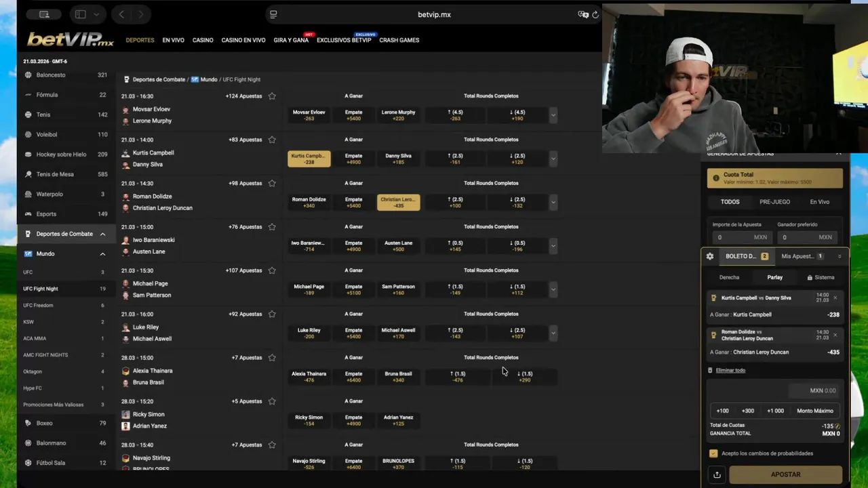Click the Tenis de Mesa icon
This screenshot has width=868, height=488.
[28, 174]
